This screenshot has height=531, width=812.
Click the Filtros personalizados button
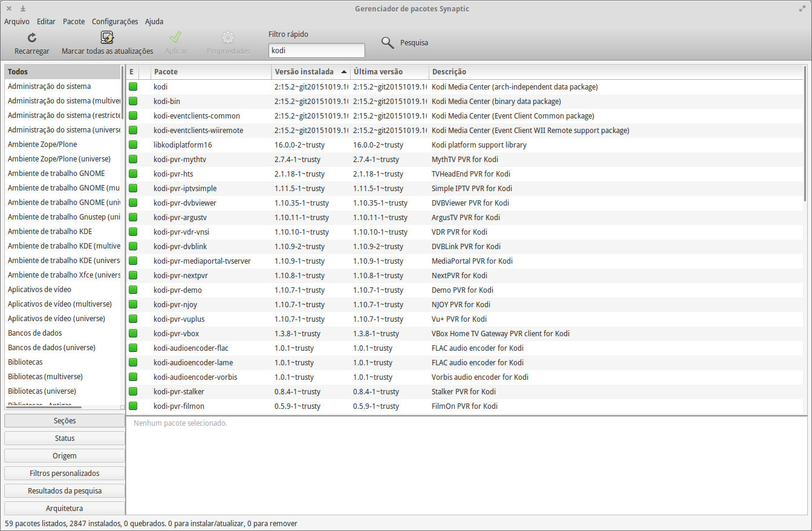tap(65, 473)
